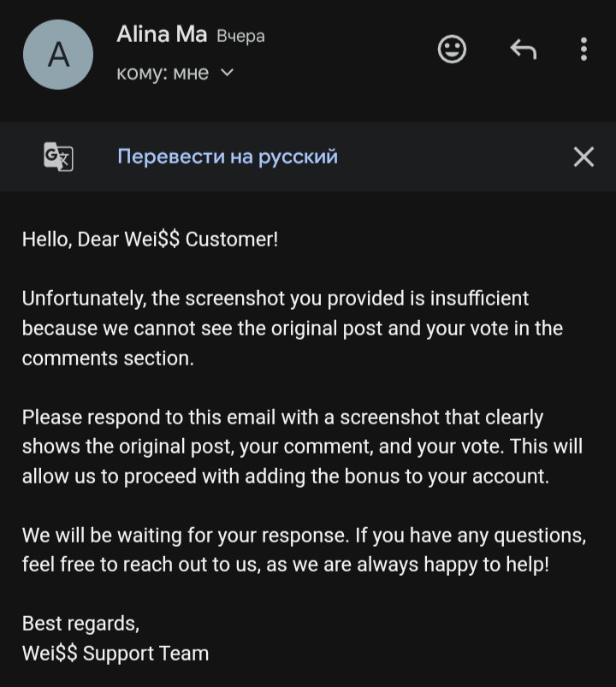616x687 pixels.
Task: Tap the sender avatar with letter A
Action: (57, 55)
